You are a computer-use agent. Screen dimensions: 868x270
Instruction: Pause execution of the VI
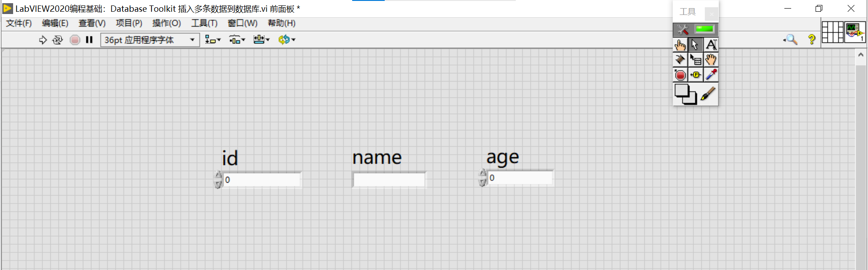[x=89, y=40]
